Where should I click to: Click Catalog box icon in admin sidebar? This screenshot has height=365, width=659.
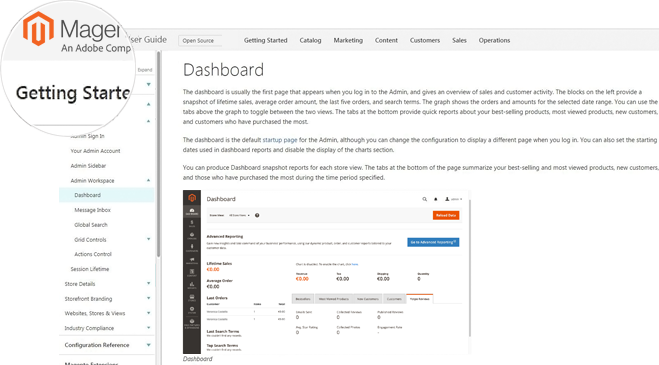192,235
